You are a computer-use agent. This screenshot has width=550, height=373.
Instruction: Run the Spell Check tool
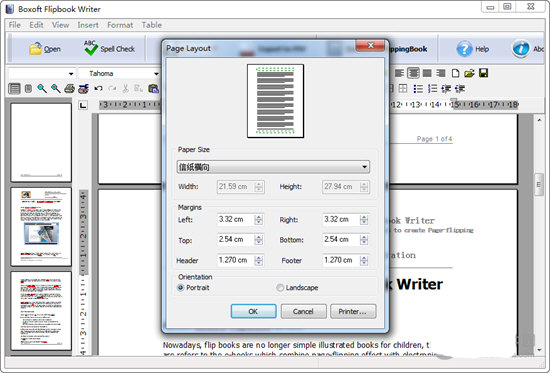coord(109,49)
